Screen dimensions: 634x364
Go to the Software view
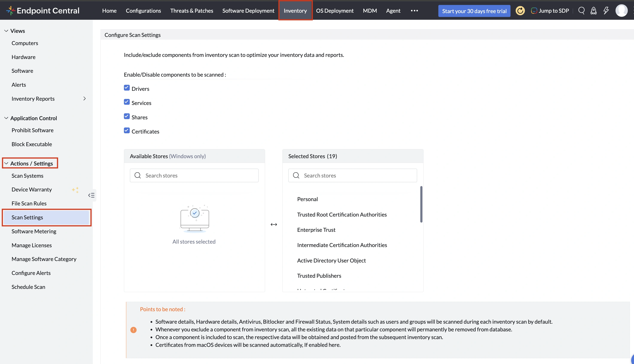click(x=22, y=71)
